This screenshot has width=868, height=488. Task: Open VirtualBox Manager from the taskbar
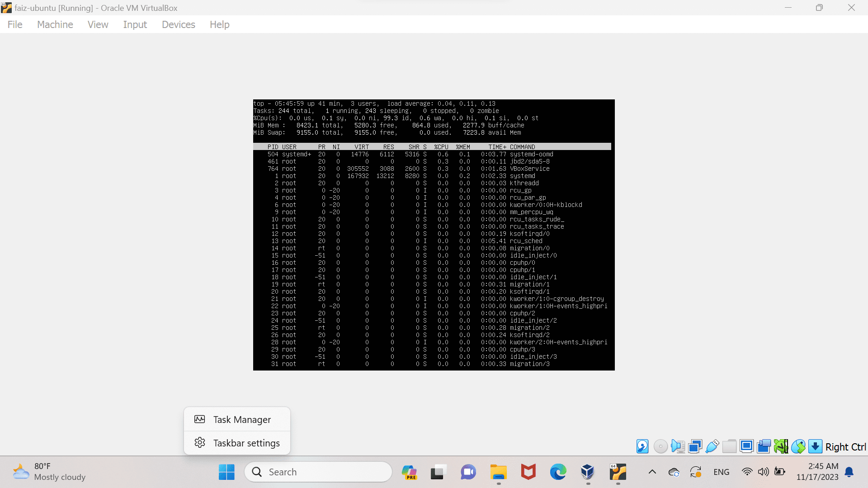click(x=588, y=472)
